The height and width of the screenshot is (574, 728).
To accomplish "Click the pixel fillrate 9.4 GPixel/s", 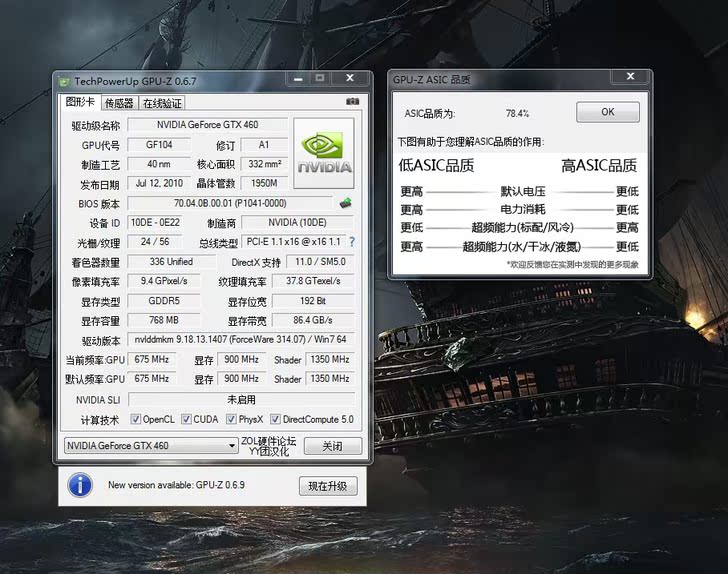I will click(x=164, y=281).
